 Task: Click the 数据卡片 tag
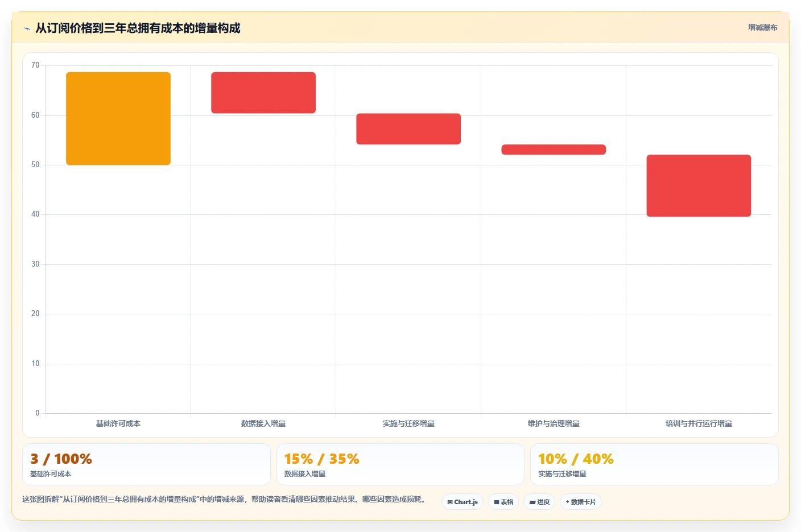click(x=581, y=502)
